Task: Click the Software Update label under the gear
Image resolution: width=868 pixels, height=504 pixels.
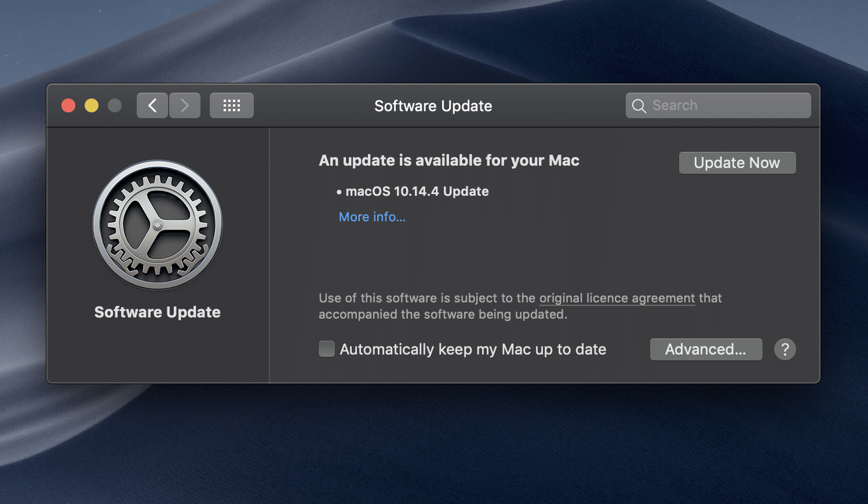Action: [157, 312]
